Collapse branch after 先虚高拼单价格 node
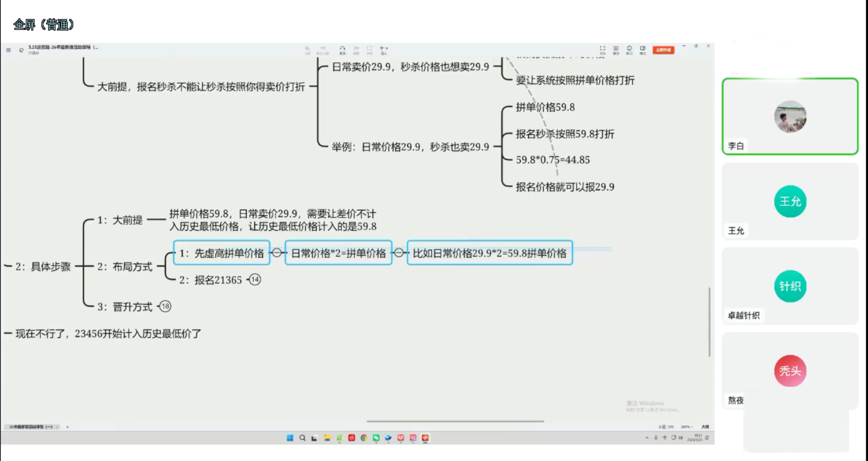This screenshot has width=868, height=461. pyautogui.click(x=277, y=253)
